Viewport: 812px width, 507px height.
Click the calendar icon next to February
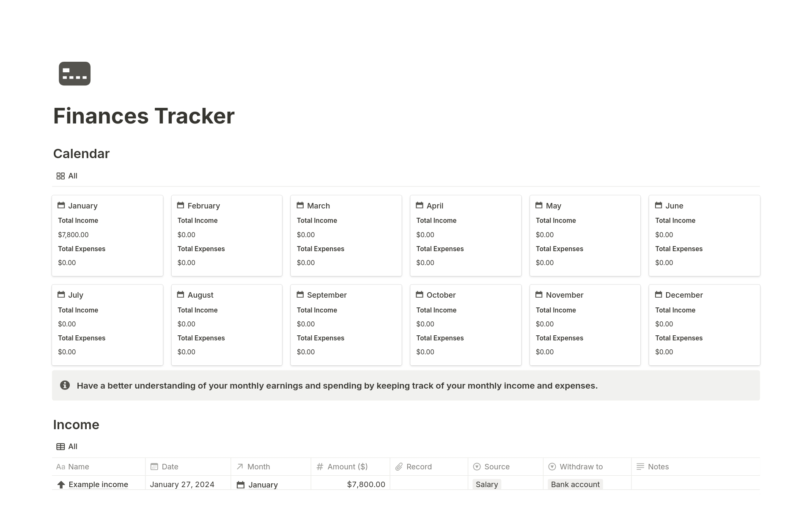(x=181, y=206)
